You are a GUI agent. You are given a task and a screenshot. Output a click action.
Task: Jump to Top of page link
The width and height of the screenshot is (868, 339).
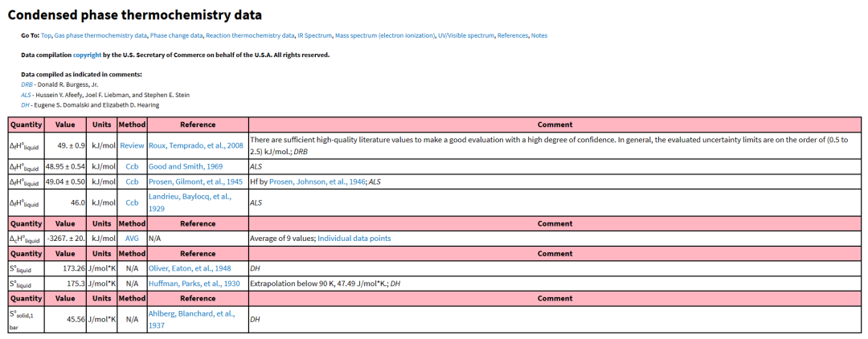pos(46,36)
